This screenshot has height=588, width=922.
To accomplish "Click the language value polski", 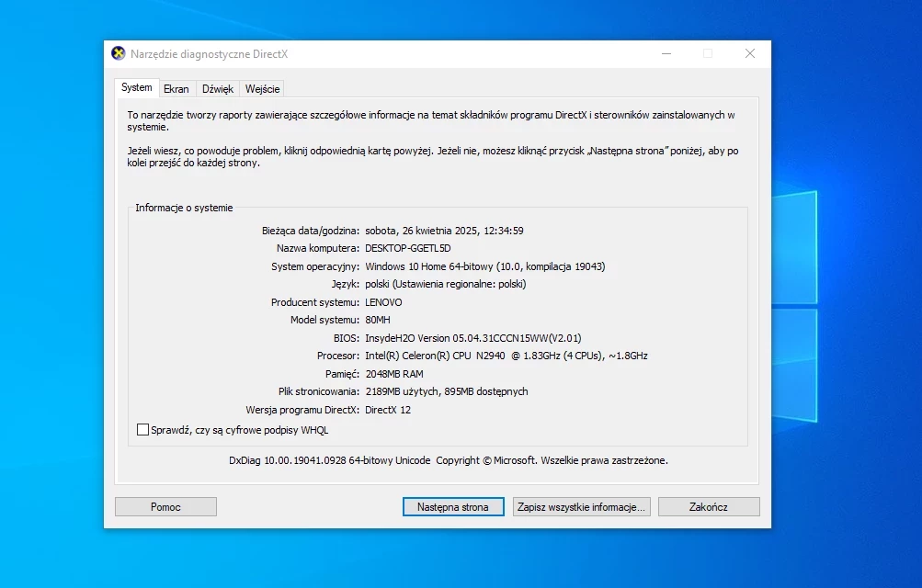I will coord(446,284).
